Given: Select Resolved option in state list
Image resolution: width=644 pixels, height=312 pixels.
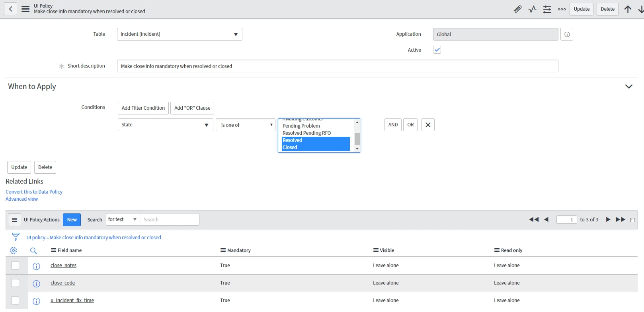Looking at the screenshot, I should point(316,140).
